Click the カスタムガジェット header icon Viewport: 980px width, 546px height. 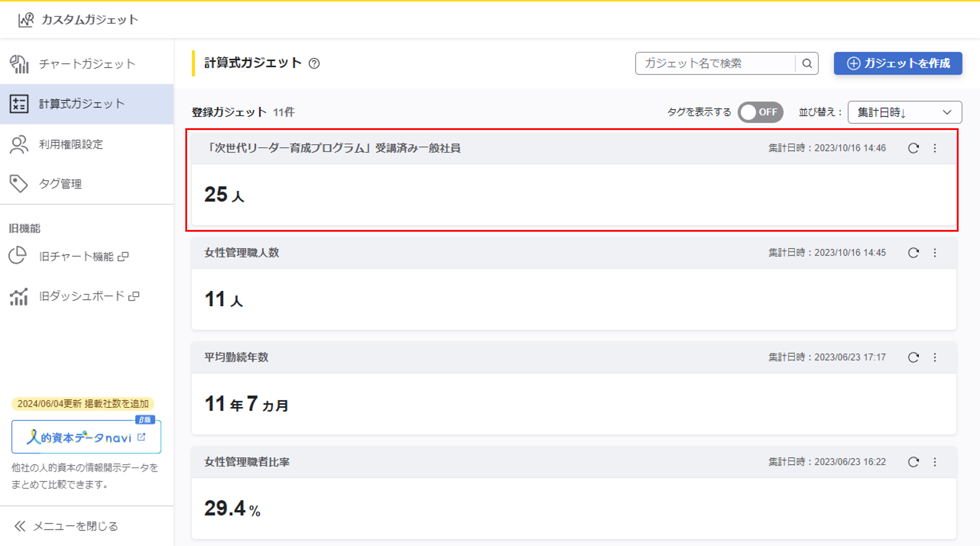tap(26, 20)
